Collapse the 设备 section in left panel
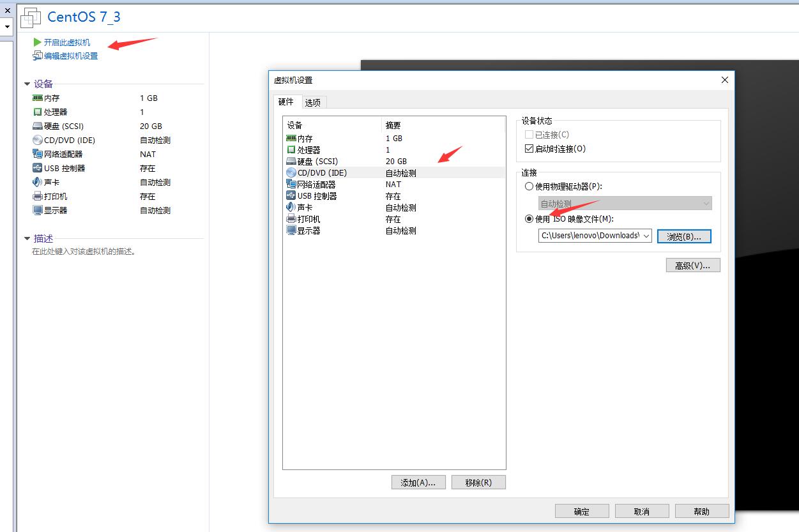The width and height of the screenshot is (799, 532). click(x=27, y=84)
